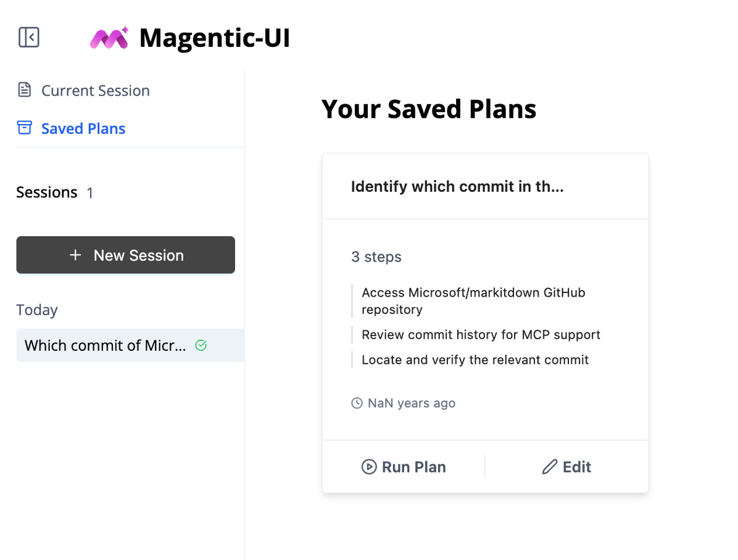
Task: Select the Saved Plans tab label
Action: point(83,128)
